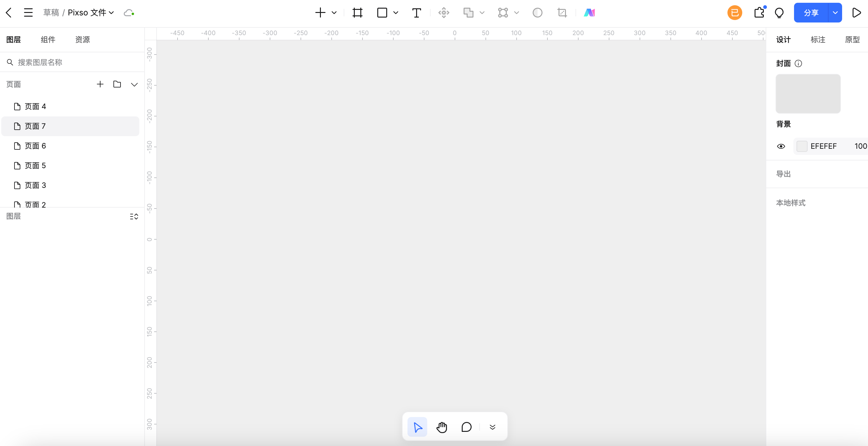Image resolution: width=868 pixels, height=446 pixels.
Task: Click the cloud sync status icon
Action: [129, 13]
